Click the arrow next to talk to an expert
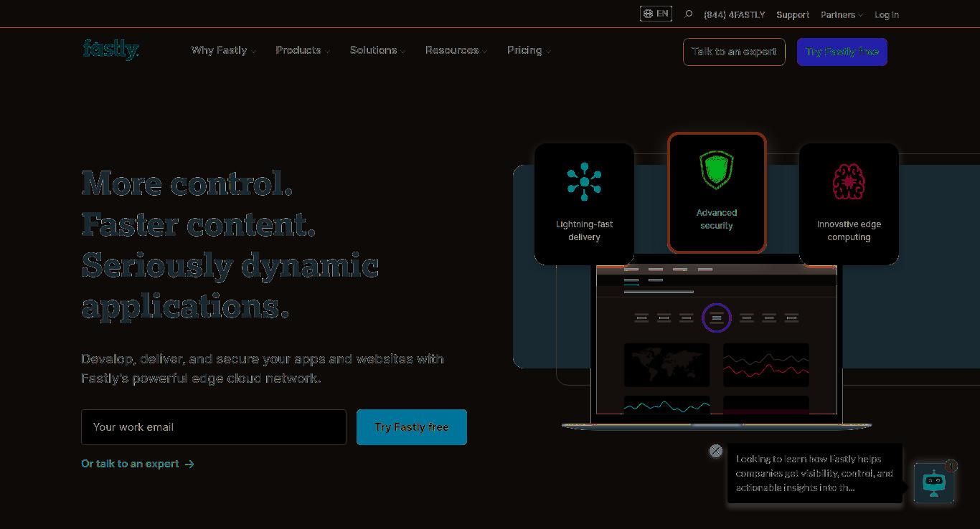 point(189,464)
